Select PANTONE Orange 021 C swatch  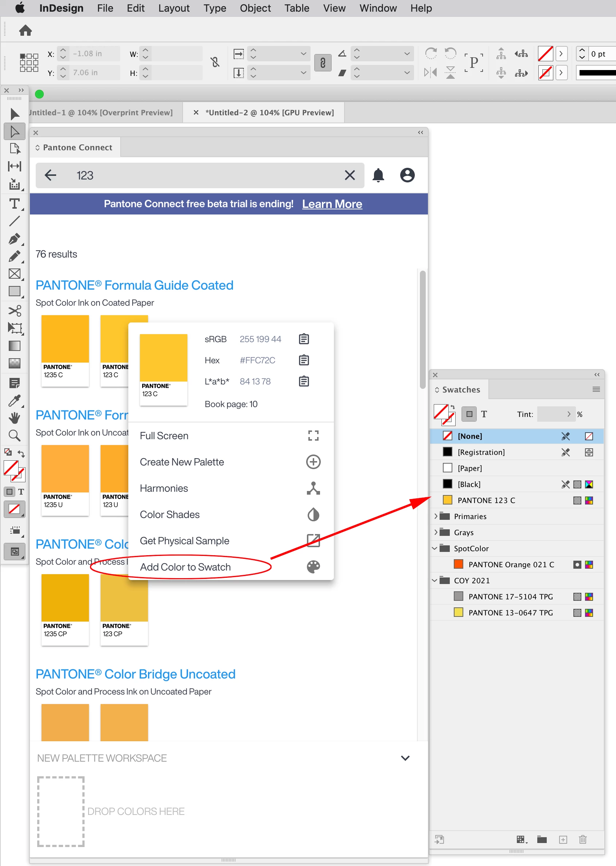pyautogui.click(x=516, y=565)
